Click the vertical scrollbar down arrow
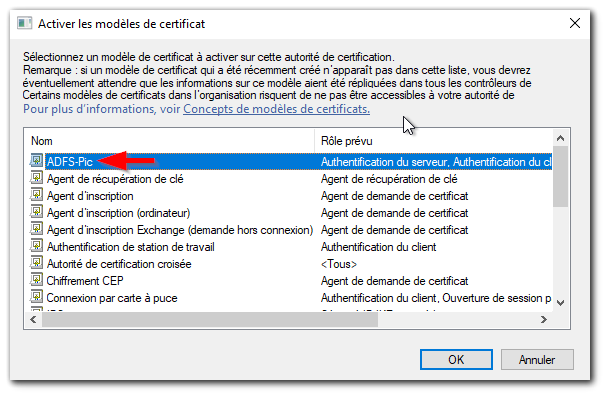The height and width of the screenshot is (398, 608). (560, 303)
